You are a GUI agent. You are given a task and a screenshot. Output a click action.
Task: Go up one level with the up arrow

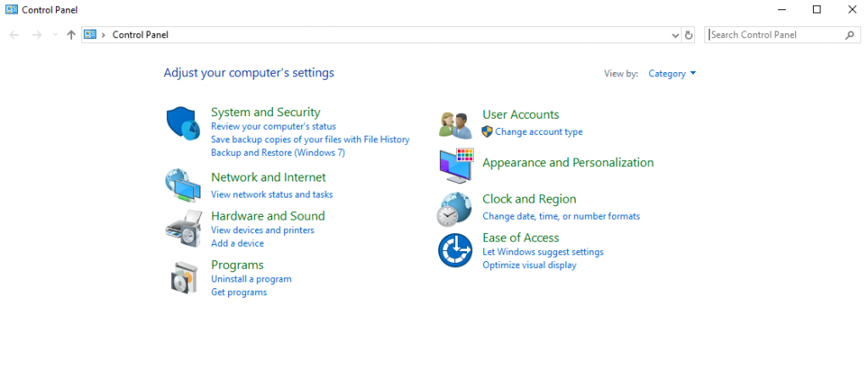pyautogui.click(x=71, y=35)
